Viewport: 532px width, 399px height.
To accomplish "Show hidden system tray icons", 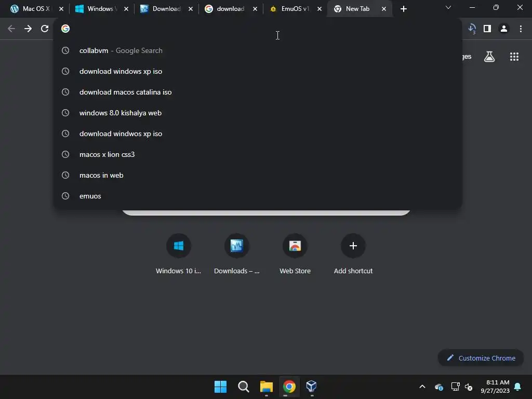I will pos(422,387).
